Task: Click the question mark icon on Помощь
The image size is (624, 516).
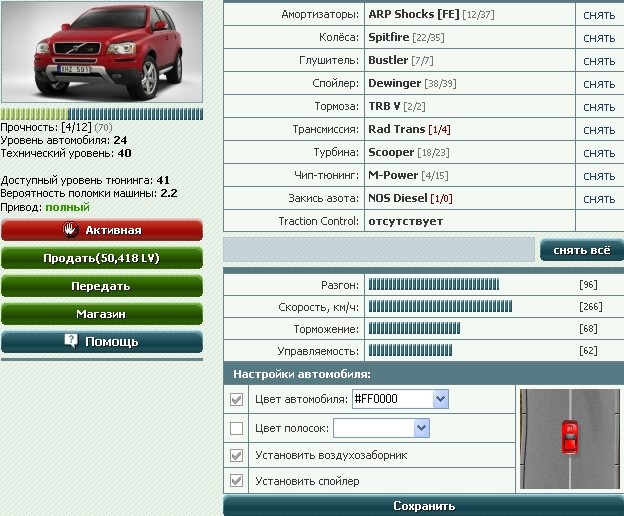Action: tap(71, 341)
